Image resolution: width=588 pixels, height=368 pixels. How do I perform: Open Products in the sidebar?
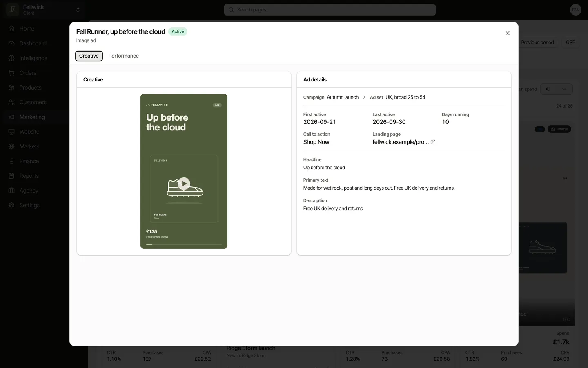point(30,88)
